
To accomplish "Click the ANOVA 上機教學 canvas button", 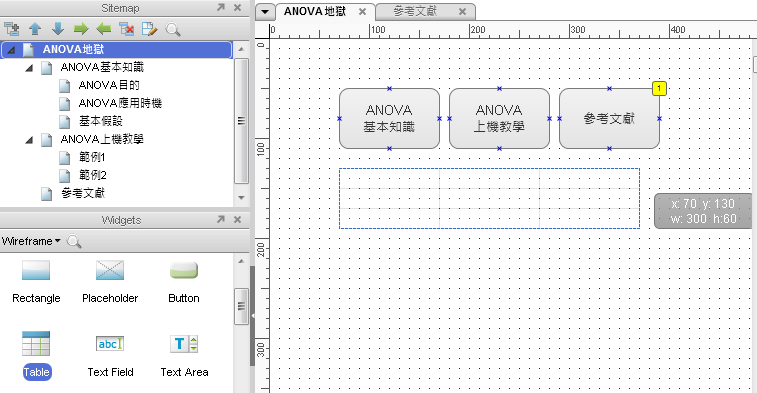I will pos(499,118).
